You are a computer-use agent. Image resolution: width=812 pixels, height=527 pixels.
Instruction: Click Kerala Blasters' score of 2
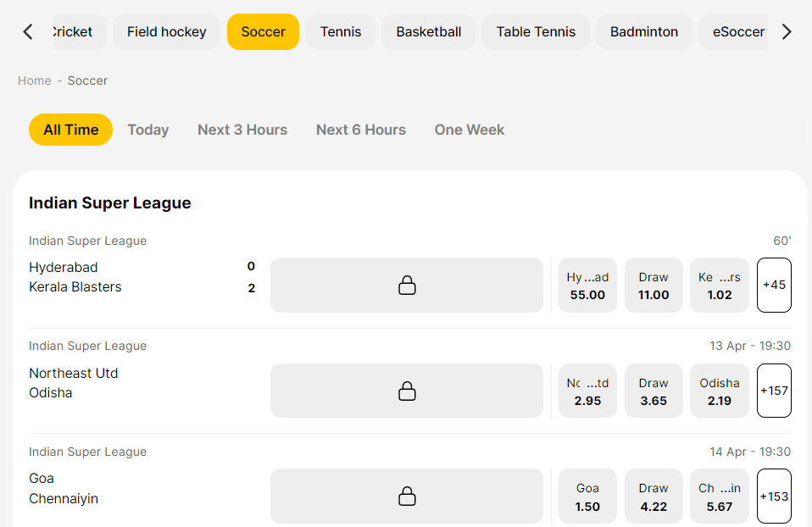251,288
